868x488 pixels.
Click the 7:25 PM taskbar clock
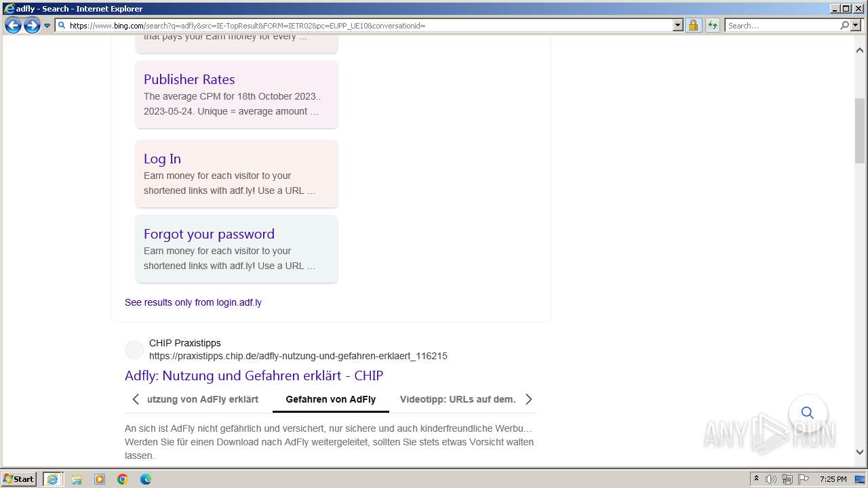(833, 479)
